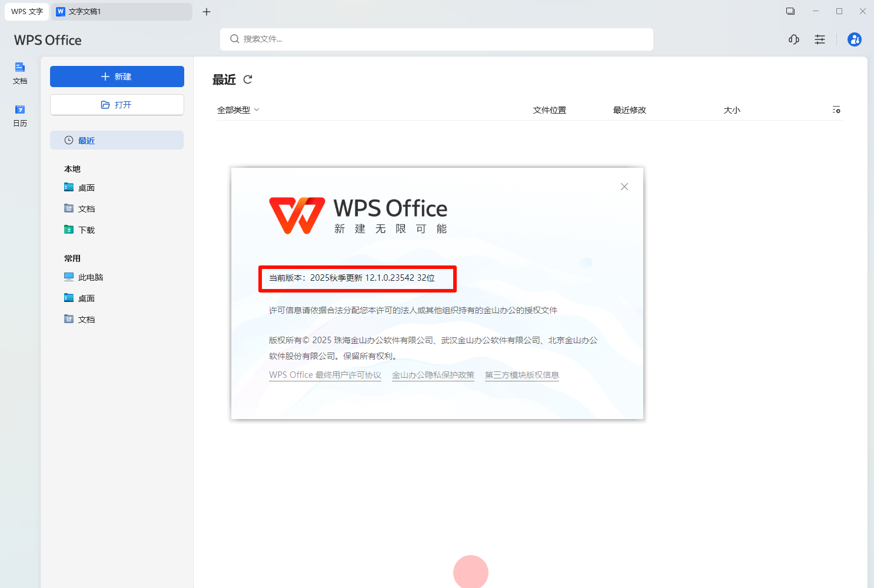Open your account avatar icon
Image resolution: width=874 pixels, height=588 pixels.
pos(854,39)
